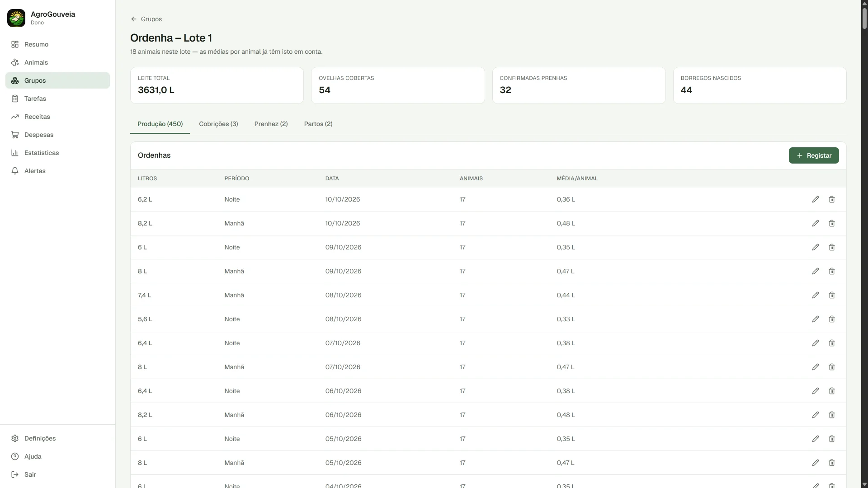
Task: Select Grupos in the sidebar
Action: point(57,80)
